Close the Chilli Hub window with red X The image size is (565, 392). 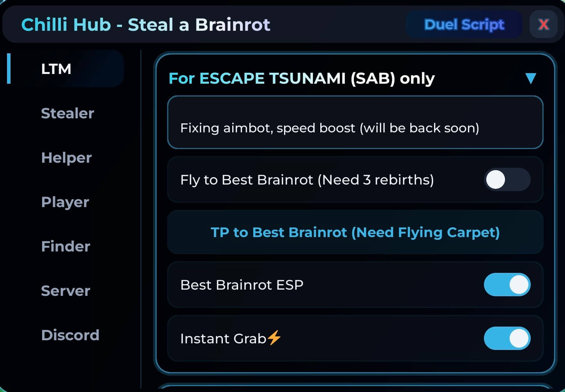tap(543, 25)
